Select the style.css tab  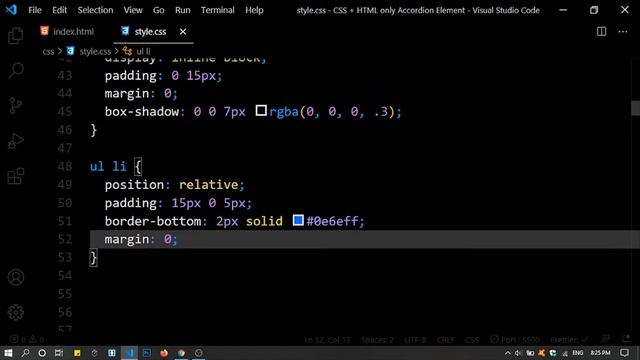[x=150, y=31]
